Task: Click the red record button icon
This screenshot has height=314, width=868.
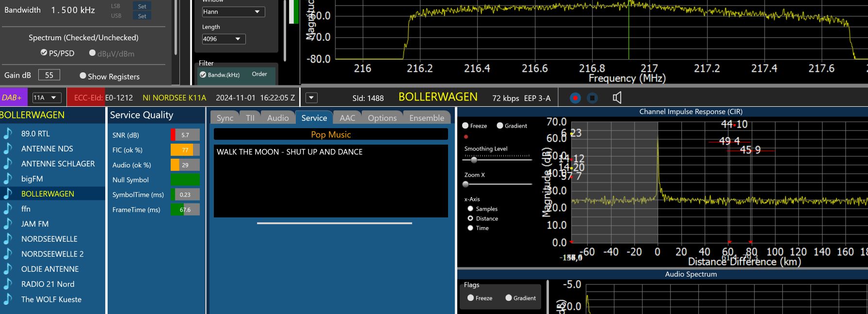Action: [x=575, y=98]
